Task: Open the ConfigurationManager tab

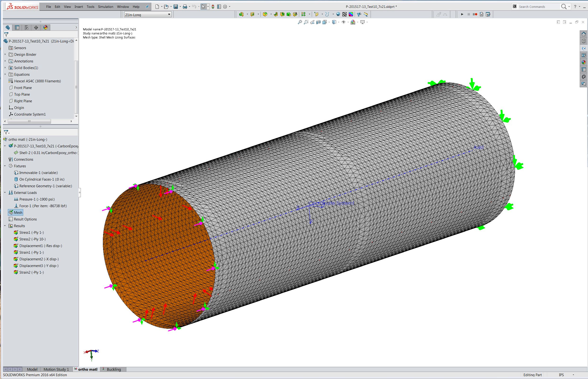Action: [x=27, y=27]
